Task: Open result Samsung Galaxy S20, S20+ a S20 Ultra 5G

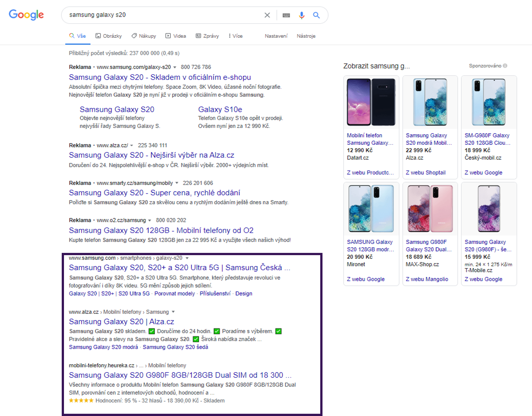Action: [x=180, y=268]
